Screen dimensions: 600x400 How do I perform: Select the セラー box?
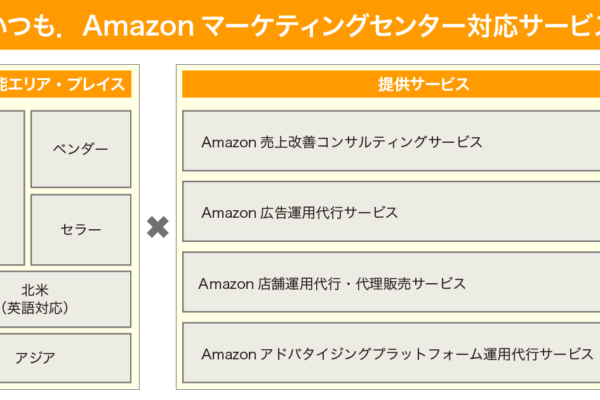point(81,230)
